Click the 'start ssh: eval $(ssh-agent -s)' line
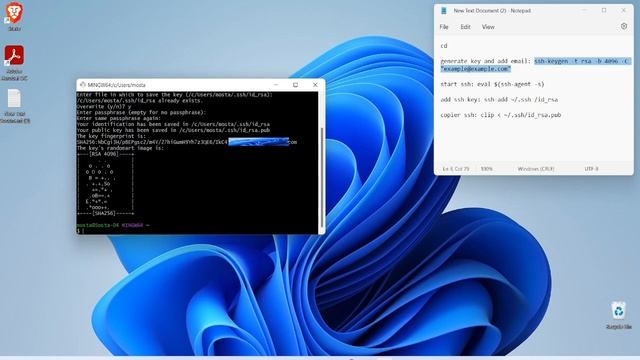Image resolution: width=640 pixels, height=360 pixels. (492, 84)
